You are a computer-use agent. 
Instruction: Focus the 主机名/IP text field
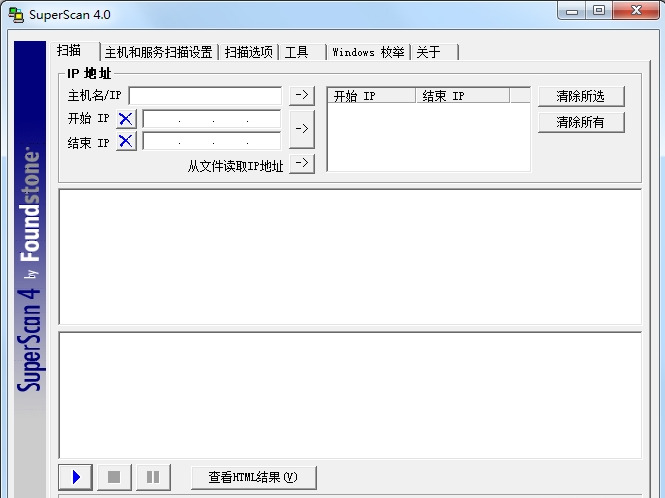(205, 95)
